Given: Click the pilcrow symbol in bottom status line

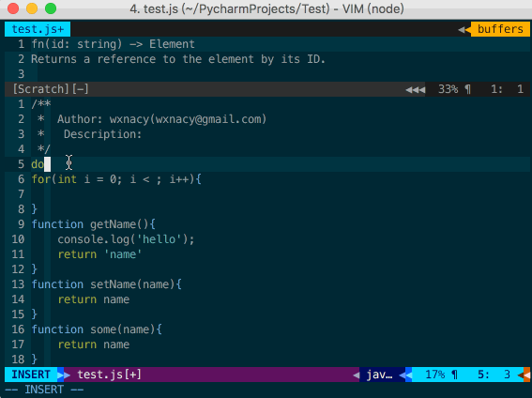Looking at the screenshot, I should pos(455,375).
